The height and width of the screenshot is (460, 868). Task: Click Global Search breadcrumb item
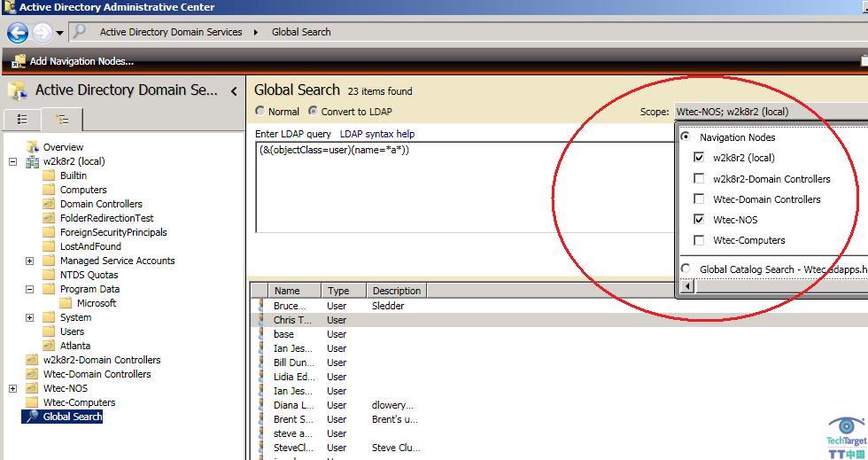click(x=301, y=32)
